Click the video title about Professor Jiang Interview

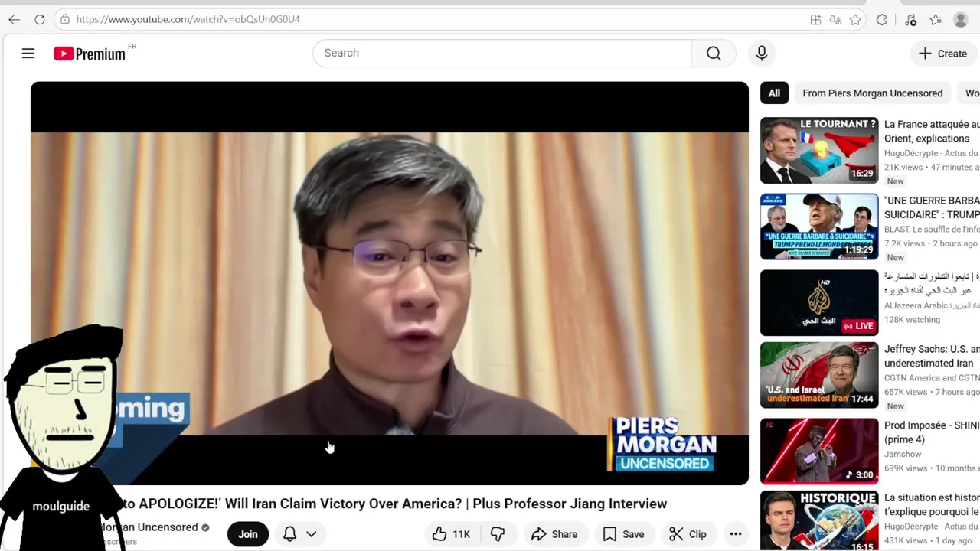(396, 504)
